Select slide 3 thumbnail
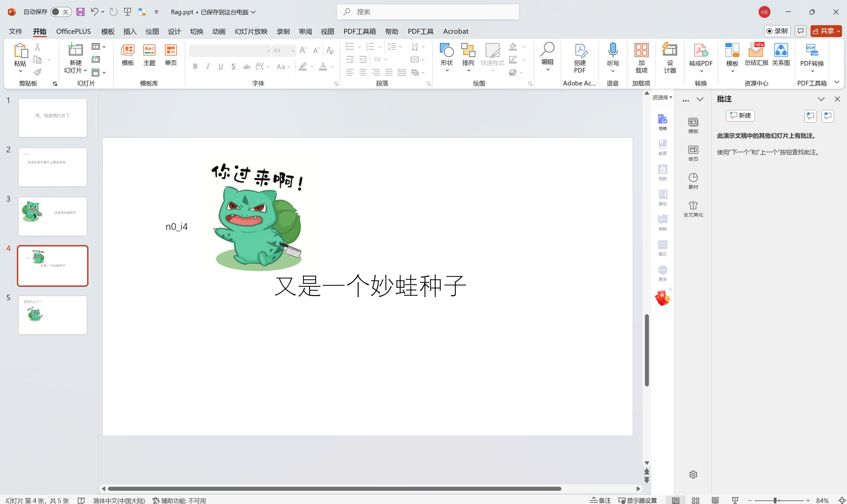 [x=53, y=216]
